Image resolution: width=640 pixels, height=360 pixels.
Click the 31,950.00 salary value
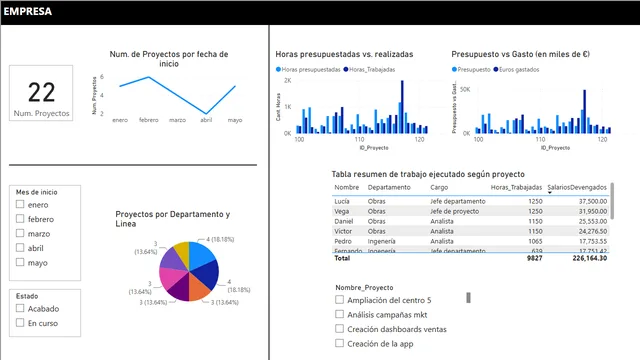pyautogui.click(x=593, y=211)
